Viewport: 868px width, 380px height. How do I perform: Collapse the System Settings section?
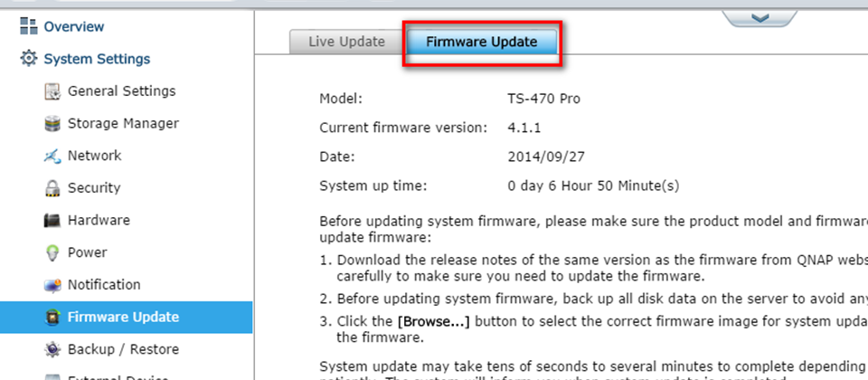click(x=97, y=59)
